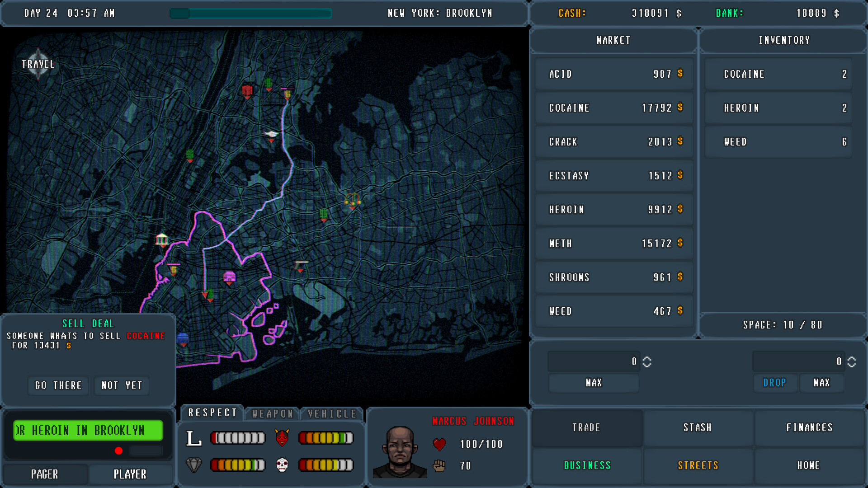The image size is (868, 488).
Task: Click the stepper arrows beside the inventory quantity field
Action: click(852, 361)
